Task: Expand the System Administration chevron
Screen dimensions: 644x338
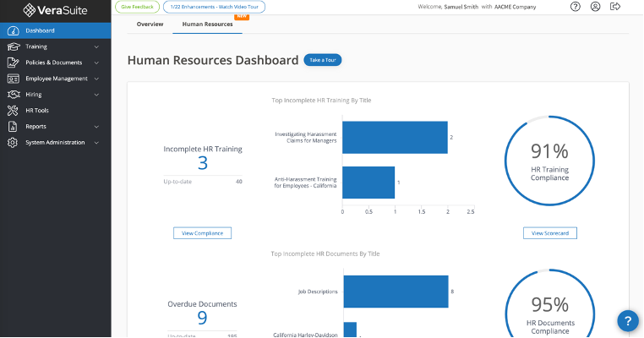Action: [x=96, y=143]
